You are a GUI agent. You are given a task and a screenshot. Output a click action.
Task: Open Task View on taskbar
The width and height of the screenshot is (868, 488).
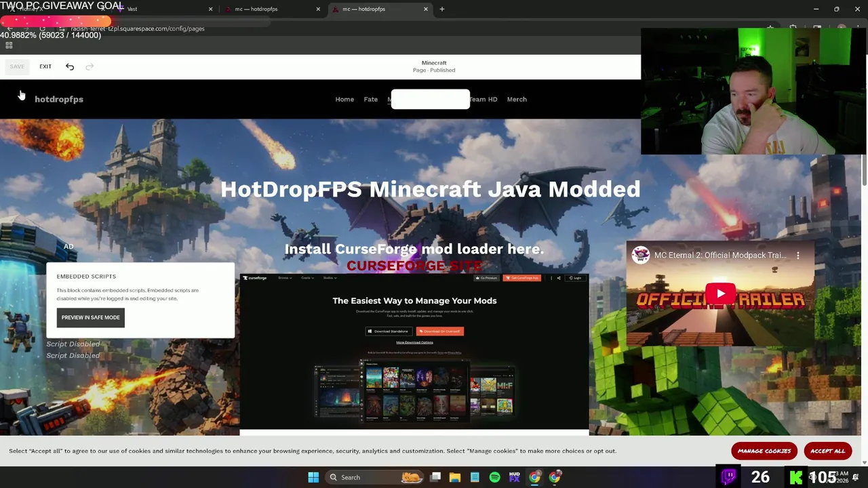click(x=435, y=477)
